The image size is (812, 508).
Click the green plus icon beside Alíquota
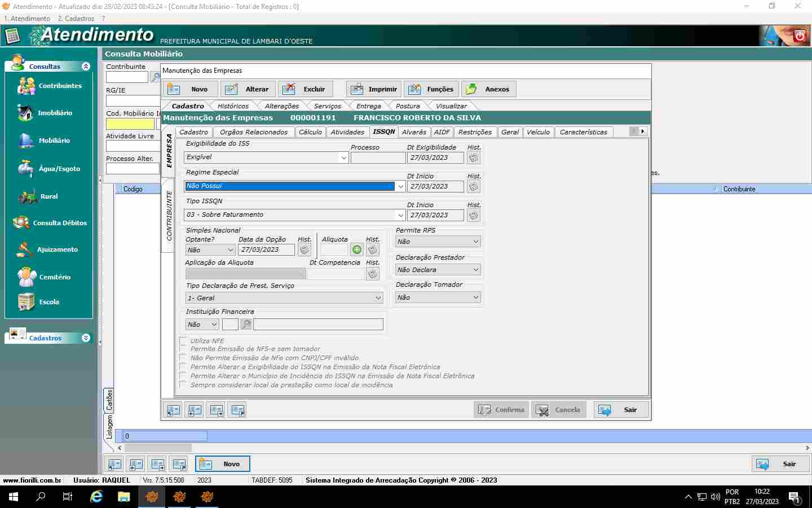click(x=357, y=250)
